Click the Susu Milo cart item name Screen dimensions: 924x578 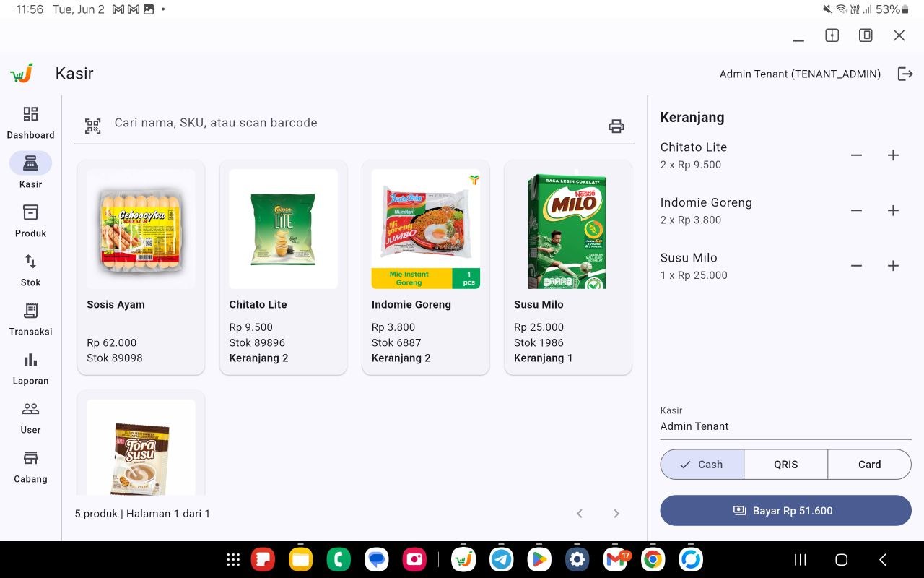click(689, 258)
